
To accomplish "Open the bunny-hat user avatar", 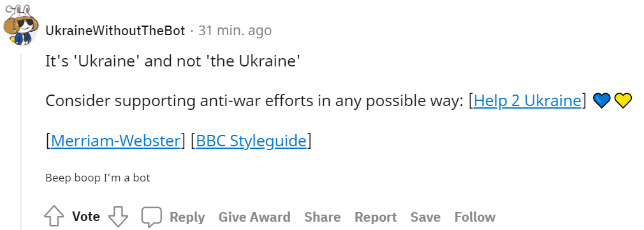I will click(x=20, y=26).
